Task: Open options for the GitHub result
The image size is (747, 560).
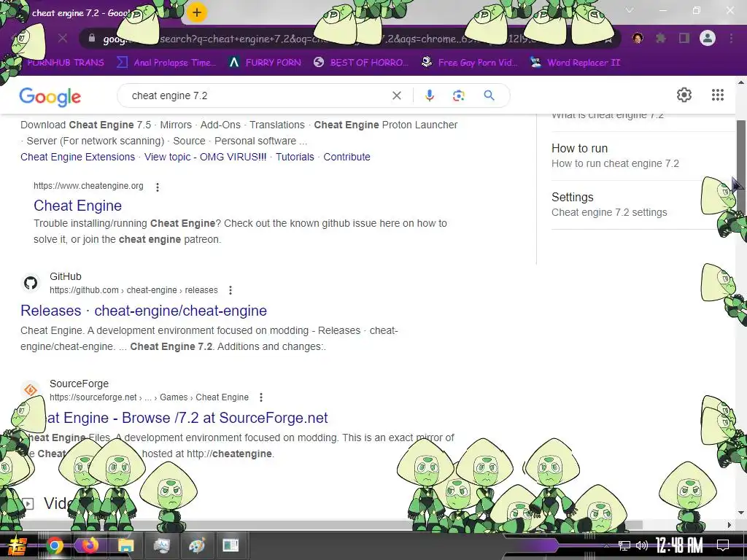Action: pos(230,290)
